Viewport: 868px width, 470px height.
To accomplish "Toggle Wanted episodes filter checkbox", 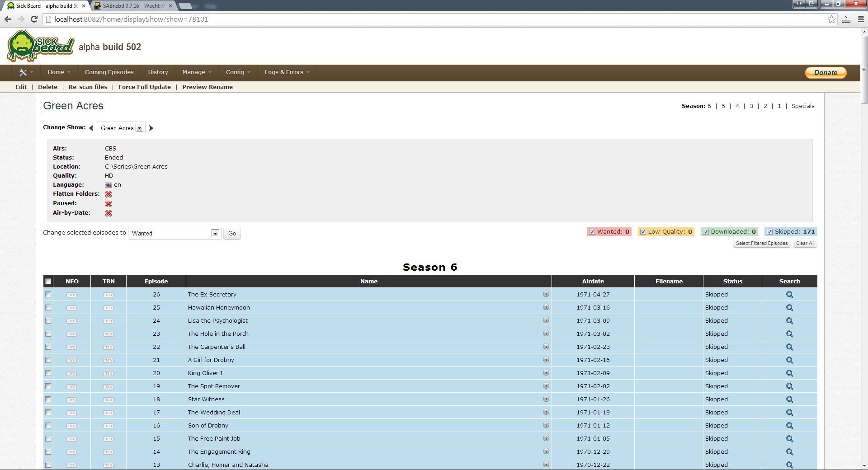I will (x=592, y=232).
